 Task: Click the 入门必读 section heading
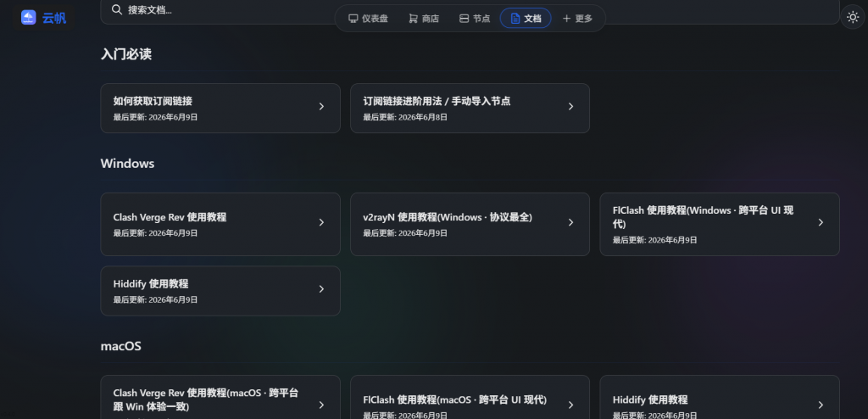point(126,54)
